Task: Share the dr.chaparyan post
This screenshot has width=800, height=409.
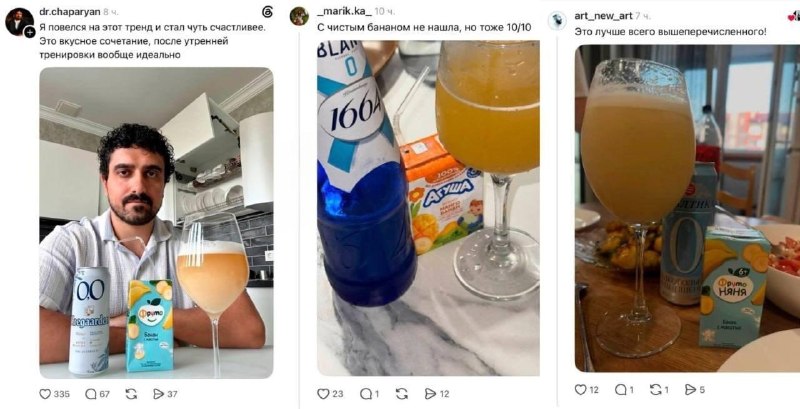Action: pos(159,394)
